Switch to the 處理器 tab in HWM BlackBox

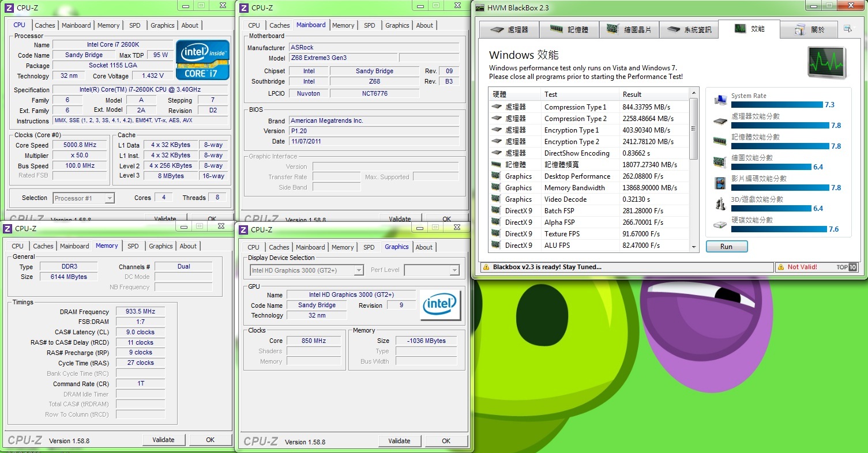[x=508, y=30]
